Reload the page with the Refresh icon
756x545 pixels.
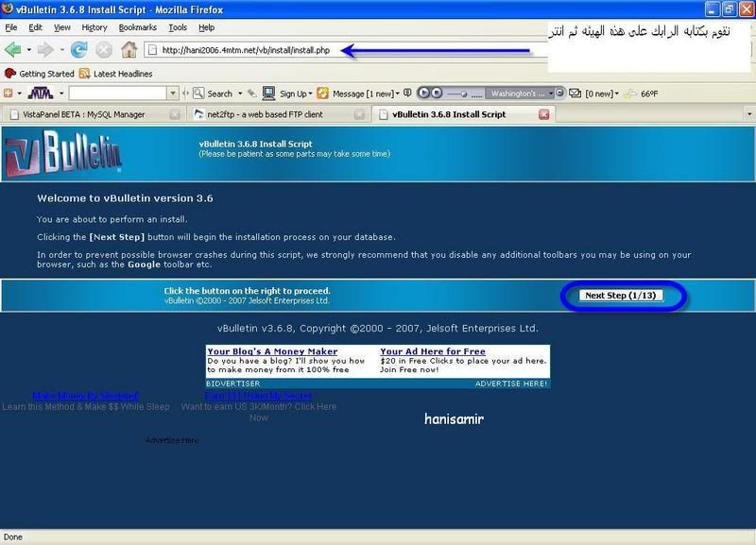coord(79,49)
